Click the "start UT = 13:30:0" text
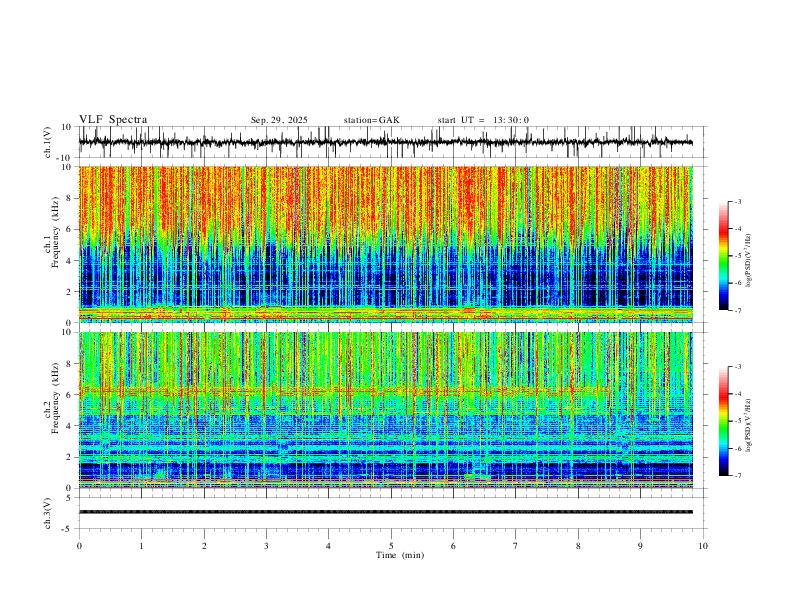Viewport: 792px width, 612px height. pyautogui.click(x=483, y=120)
